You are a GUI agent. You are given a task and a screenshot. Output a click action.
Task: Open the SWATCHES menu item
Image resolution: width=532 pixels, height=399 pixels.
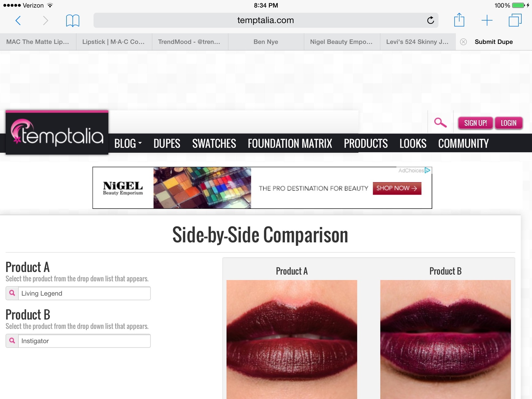[214, 143]
